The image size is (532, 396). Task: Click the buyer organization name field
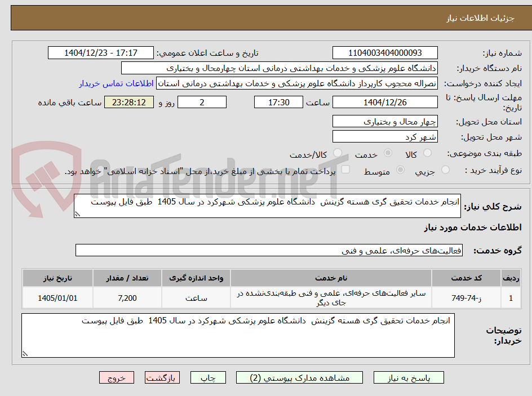279,68
